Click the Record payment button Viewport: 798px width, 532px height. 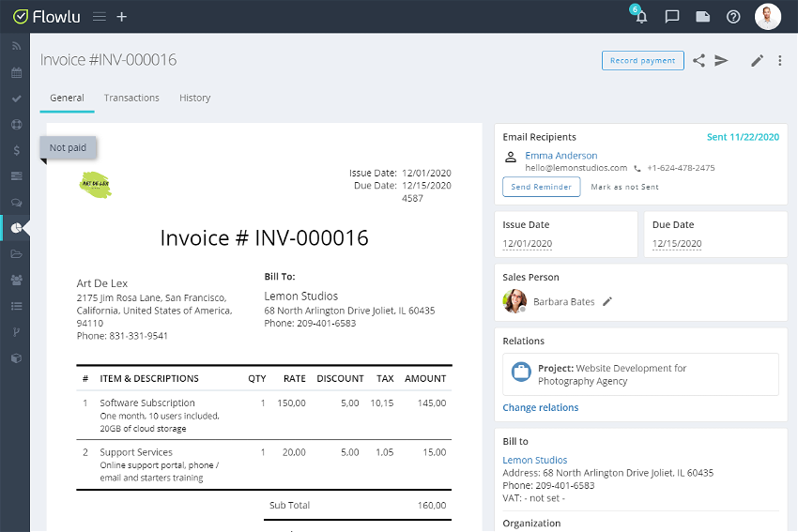(x=642, y=61)
